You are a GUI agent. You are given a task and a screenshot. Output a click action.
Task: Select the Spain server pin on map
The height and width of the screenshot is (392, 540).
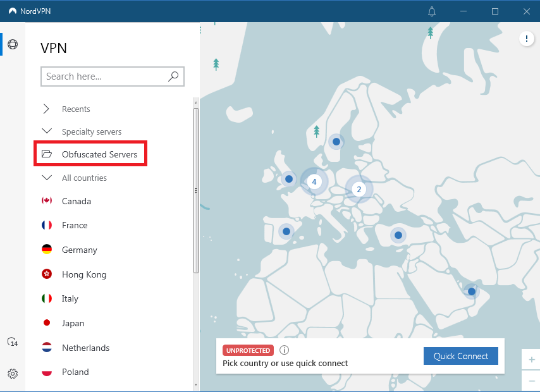(x=286, y=231)
